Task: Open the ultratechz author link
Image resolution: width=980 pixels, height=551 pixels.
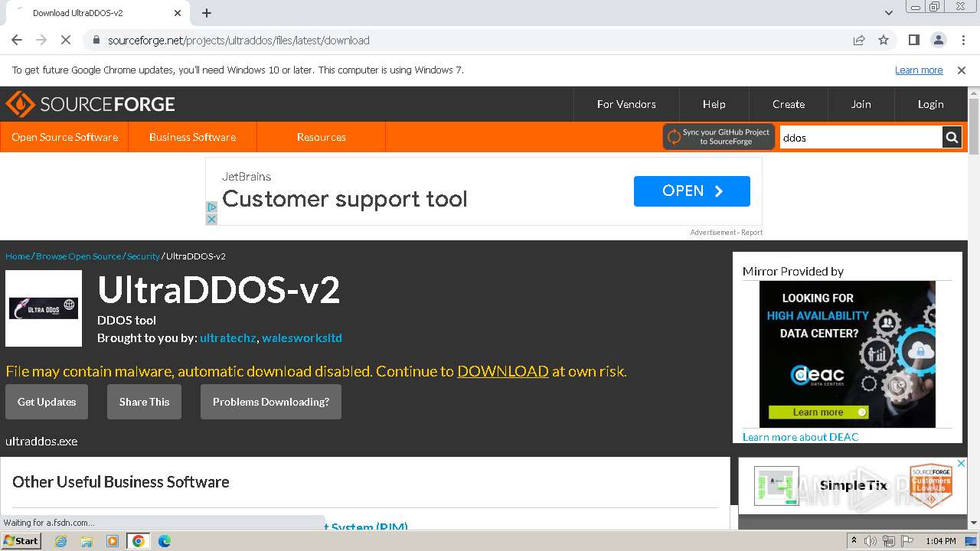Action: (x=228, y=337)
